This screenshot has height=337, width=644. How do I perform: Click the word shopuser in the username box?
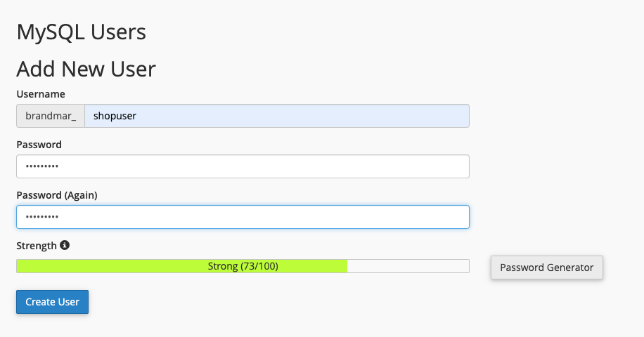point(115,116)
